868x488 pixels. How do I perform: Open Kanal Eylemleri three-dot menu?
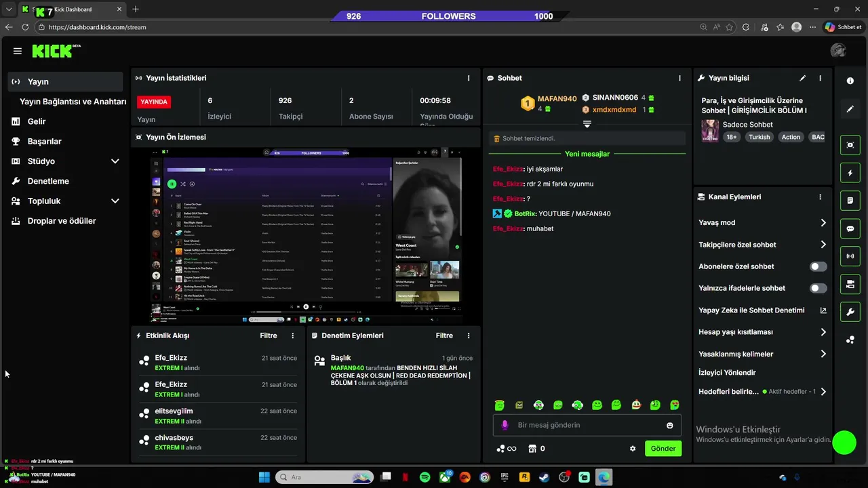[x=820, y=197]
